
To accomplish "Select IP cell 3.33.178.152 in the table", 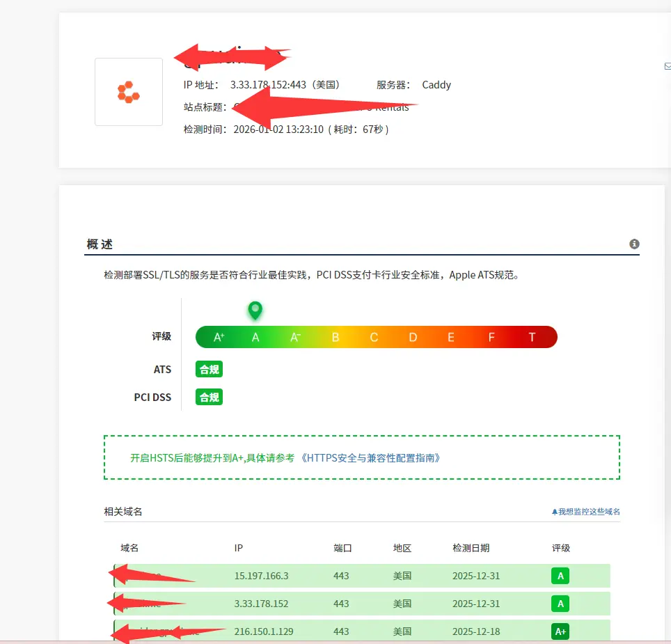I will coord(261,604).
